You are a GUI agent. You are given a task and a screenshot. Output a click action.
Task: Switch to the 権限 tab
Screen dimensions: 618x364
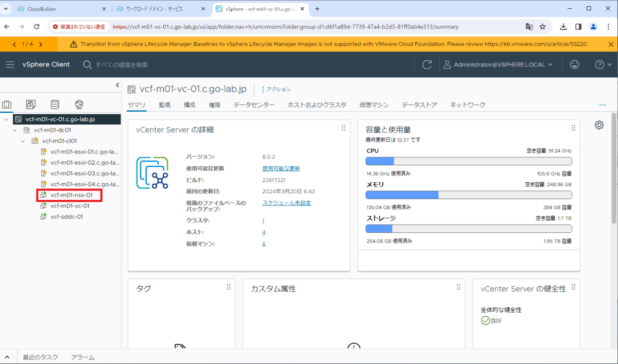click(215, 105)
